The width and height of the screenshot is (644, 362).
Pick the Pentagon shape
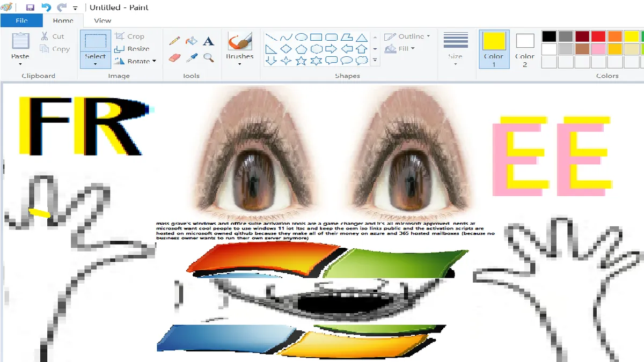pyautogui.click(x=302, y=49)
